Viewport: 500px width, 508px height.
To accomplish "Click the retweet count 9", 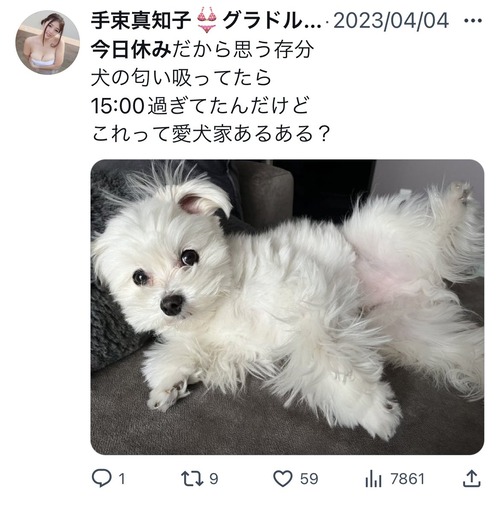I will tap(214, 479).
